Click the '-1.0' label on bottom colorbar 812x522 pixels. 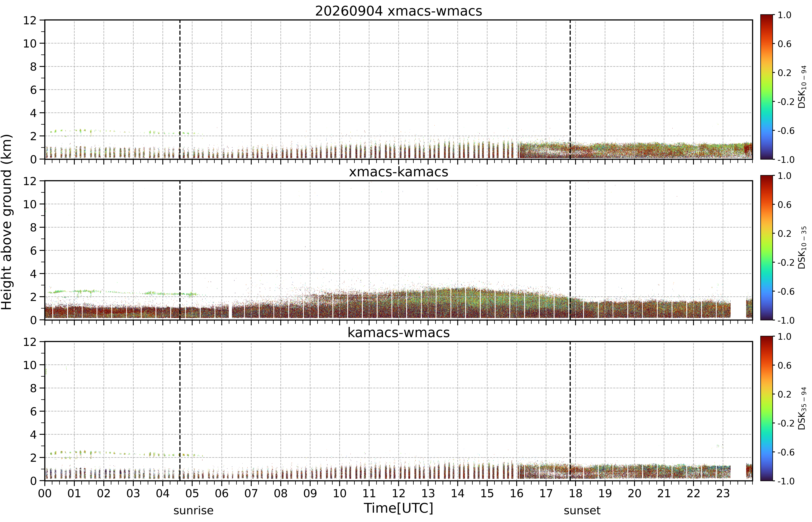coord(786,481)
